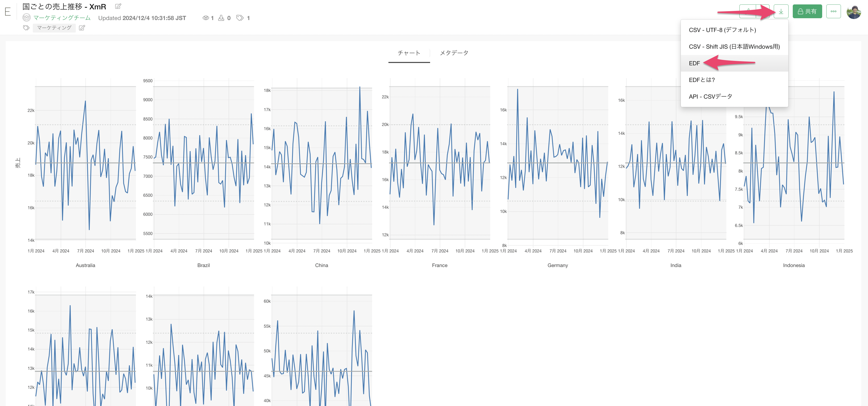Choose EDF from download menu
The height and width of the screenshot is (406, 868).
(x=694, y=63)
